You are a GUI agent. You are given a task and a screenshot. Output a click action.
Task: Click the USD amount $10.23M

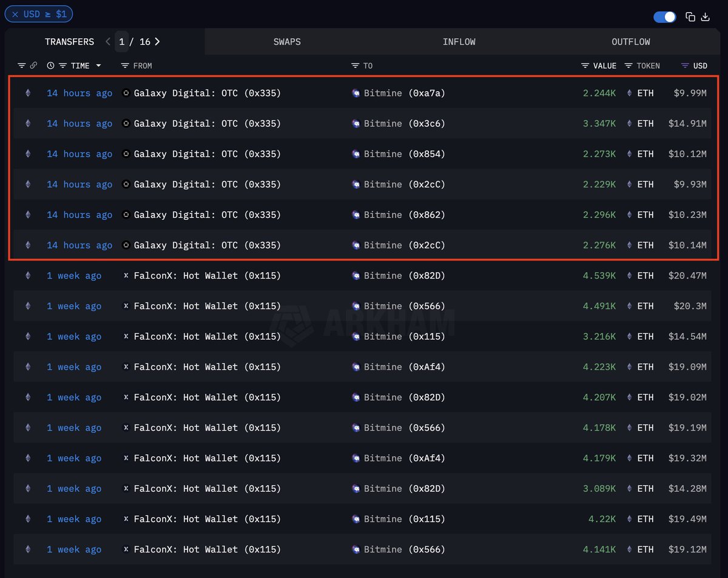687,214
